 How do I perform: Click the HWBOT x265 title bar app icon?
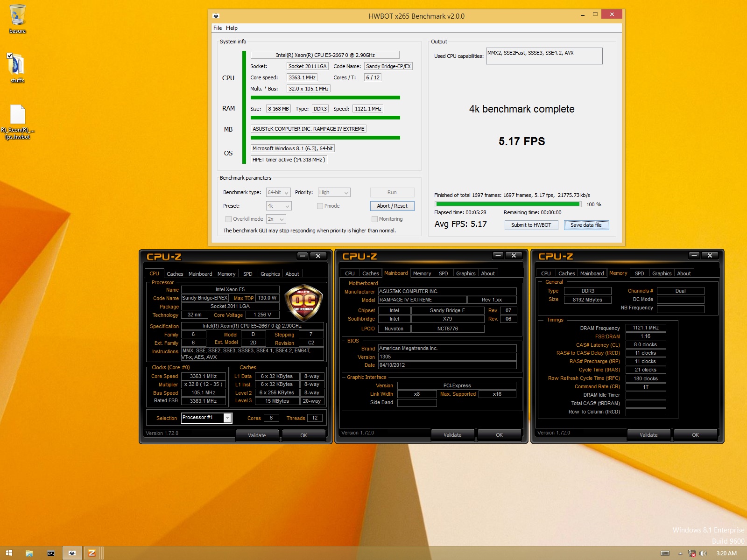(x=216, y=16)
